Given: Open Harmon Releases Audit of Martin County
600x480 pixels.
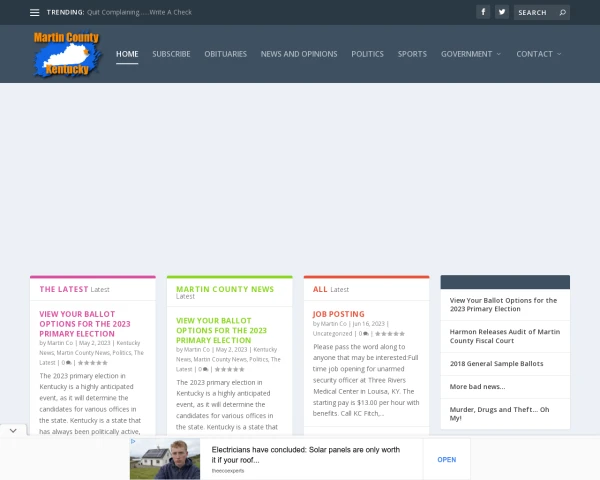Looking at the screenshot, I should click(505, 336).
